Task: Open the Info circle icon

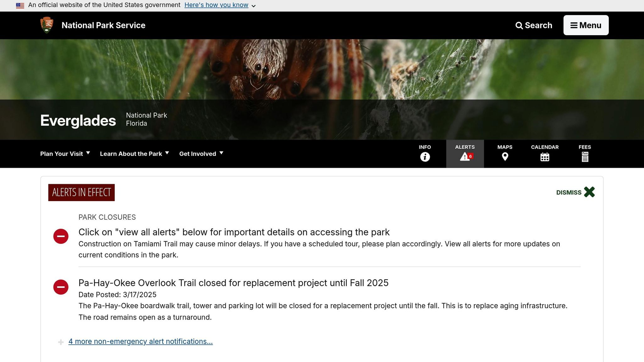Action: [425, 156]
